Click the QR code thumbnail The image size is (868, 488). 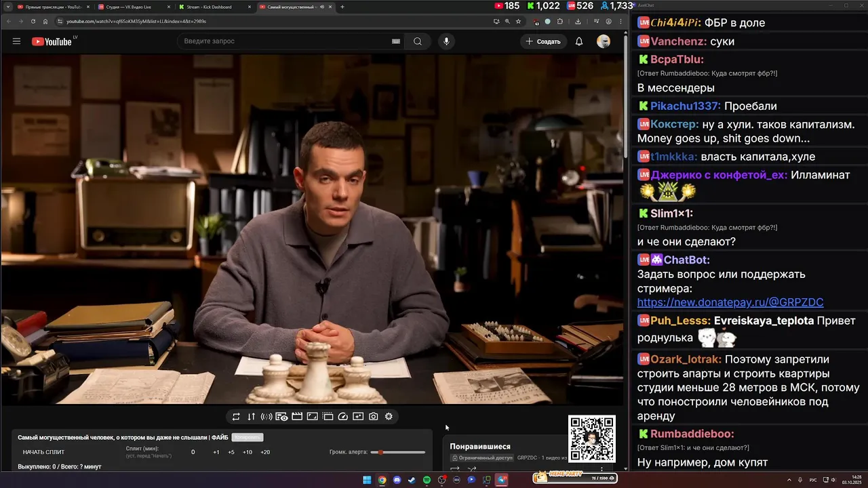pos(592,439)
